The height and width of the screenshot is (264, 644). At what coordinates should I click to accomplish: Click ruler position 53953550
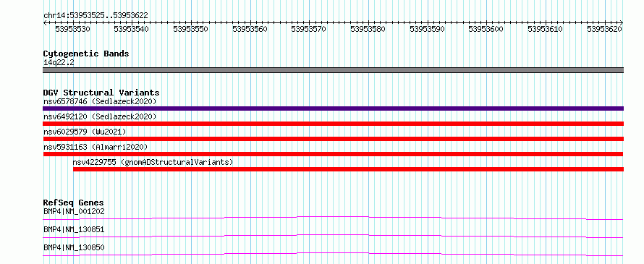pyautogui.click(x=191, y=29)
